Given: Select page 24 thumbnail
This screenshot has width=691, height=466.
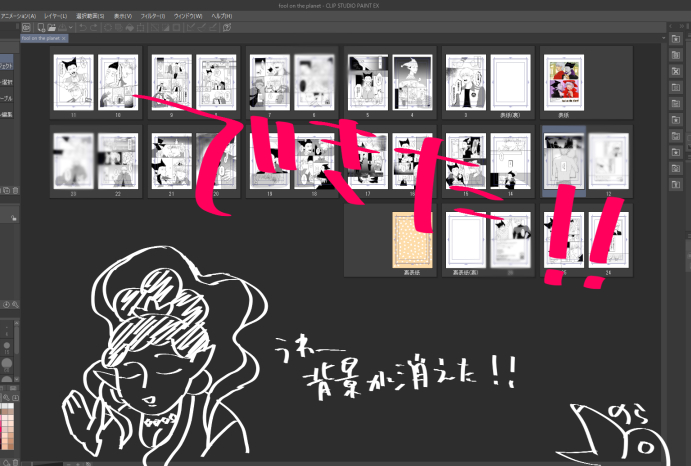Looking at the screenshot, I should pos(608,240).
